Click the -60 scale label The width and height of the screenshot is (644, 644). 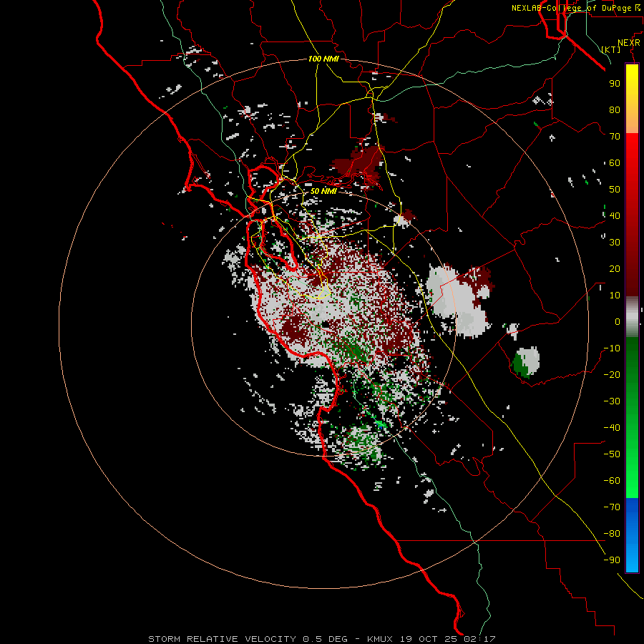click(612, 481)
